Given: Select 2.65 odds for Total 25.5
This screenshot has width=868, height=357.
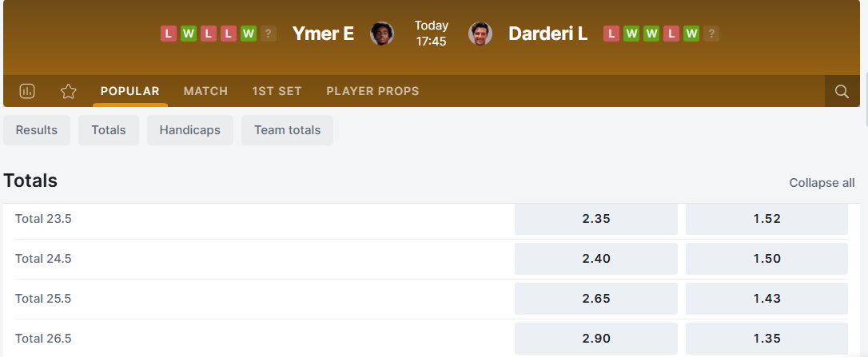Looking at the screenshot, I should click(x=595, y=299).
